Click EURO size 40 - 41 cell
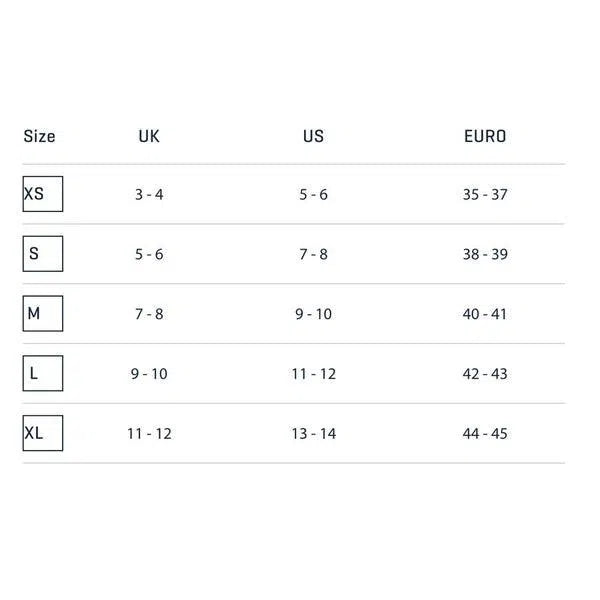 tap(485, 314)
